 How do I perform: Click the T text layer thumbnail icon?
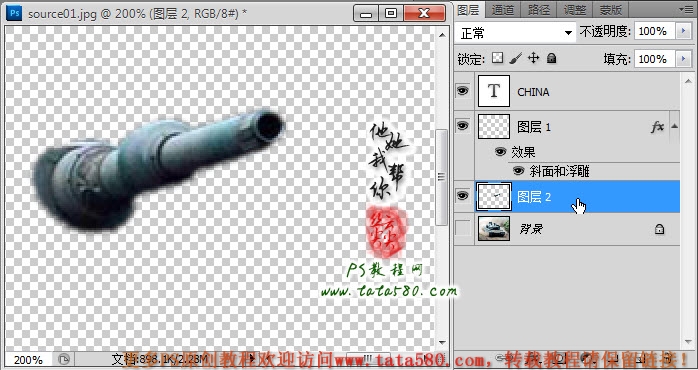494,91
